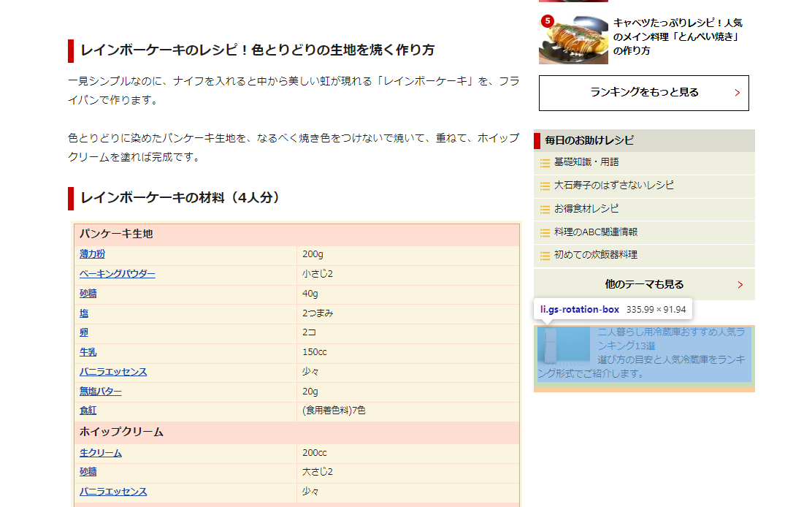Click the list icon beside 大石寿子のはずさないレシピ

(x=545, y=187)
